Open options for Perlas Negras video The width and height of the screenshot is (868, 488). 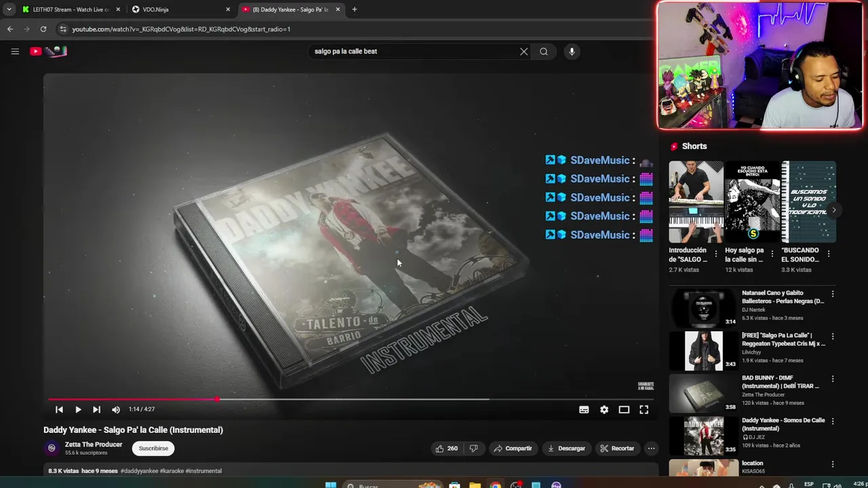[x=833, y=294]
